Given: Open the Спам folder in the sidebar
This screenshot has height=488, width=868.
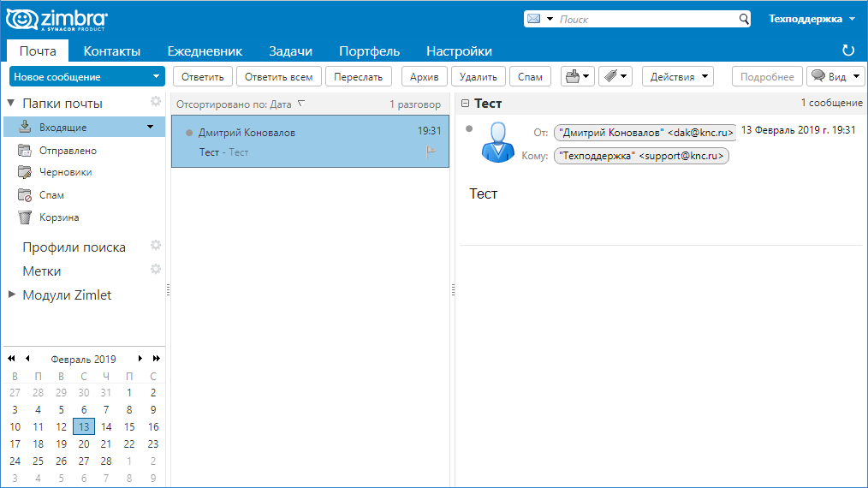Looking at the screenshot, I should (51, 195).
